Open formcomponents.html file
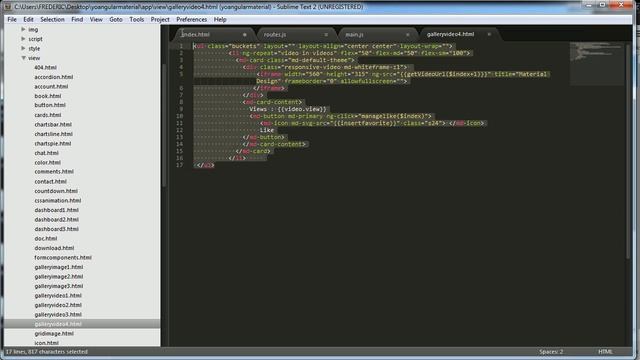 [x=63, y=258]
